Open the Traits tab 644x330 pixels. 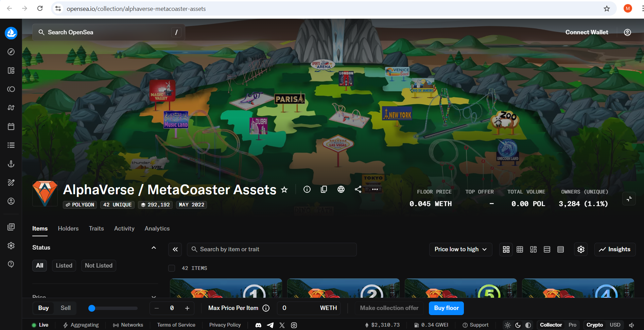[96, 228]
